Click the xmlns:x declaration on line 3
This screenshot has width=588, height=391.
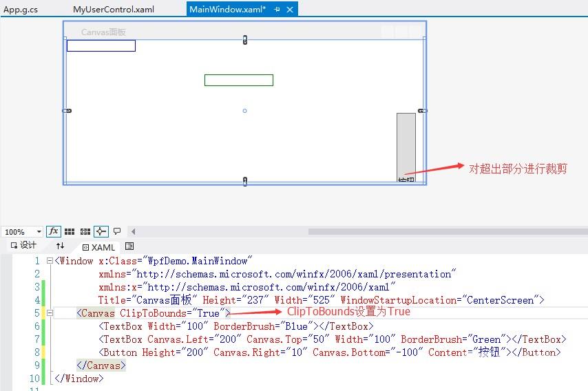(x=247, y=287)
